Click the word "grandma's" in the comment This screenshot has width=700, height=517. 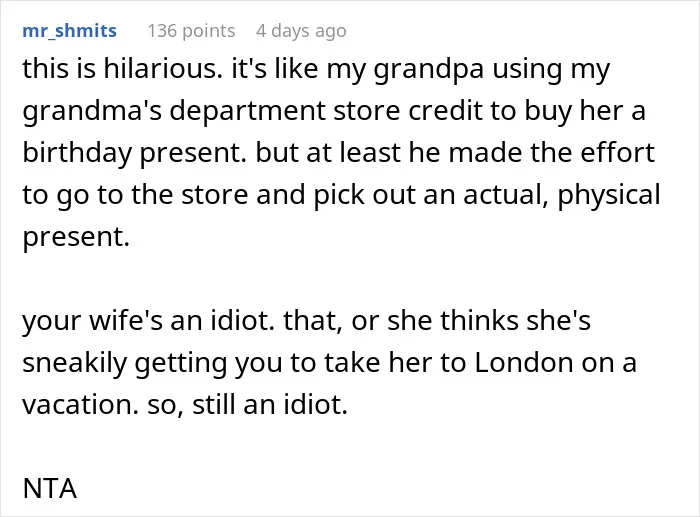(x=92, y=113)
